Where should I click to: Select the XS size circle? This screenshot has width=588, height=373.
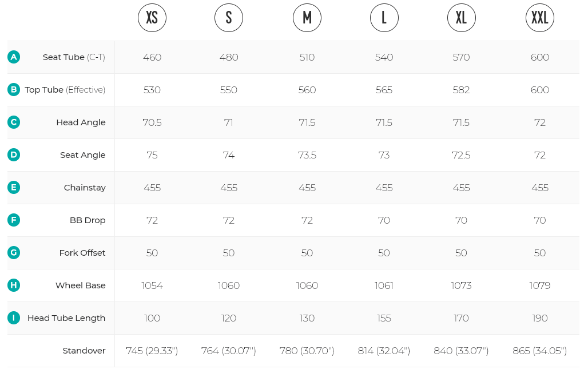(152, 18)
